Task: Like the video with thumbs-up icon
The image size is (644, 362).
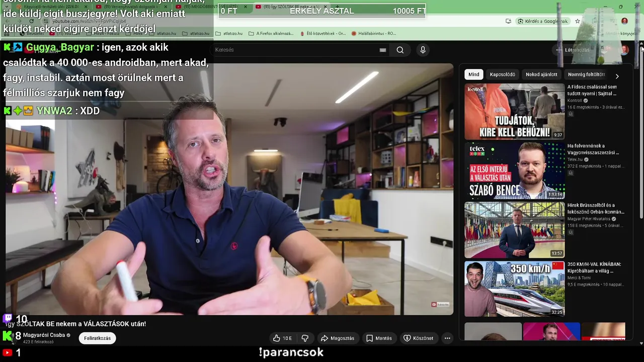Action: tap(282, 338)
